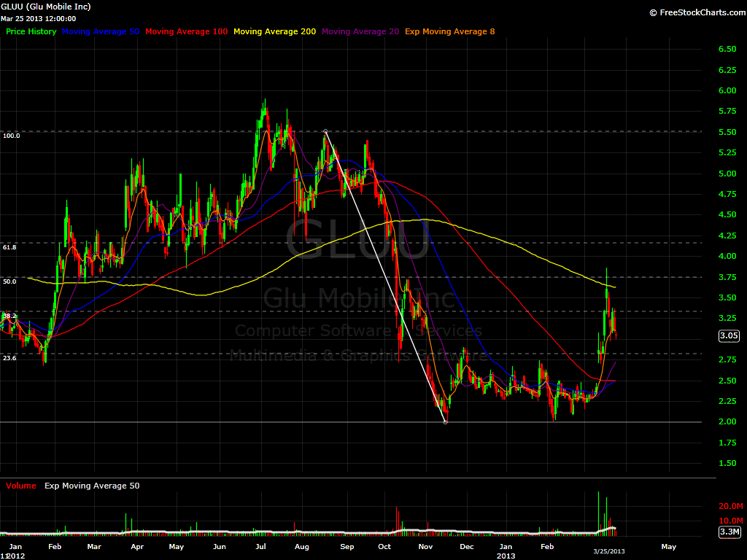Click the Price History legend label
Screen dimensions: 747x560
(31, 31)
